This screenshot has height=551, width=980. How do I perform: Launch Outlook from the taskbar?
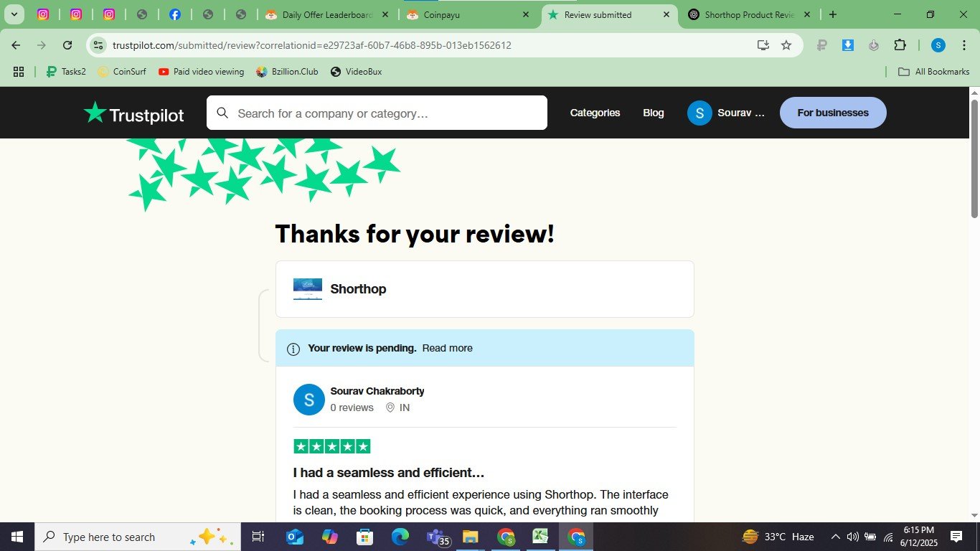point(295,537)
